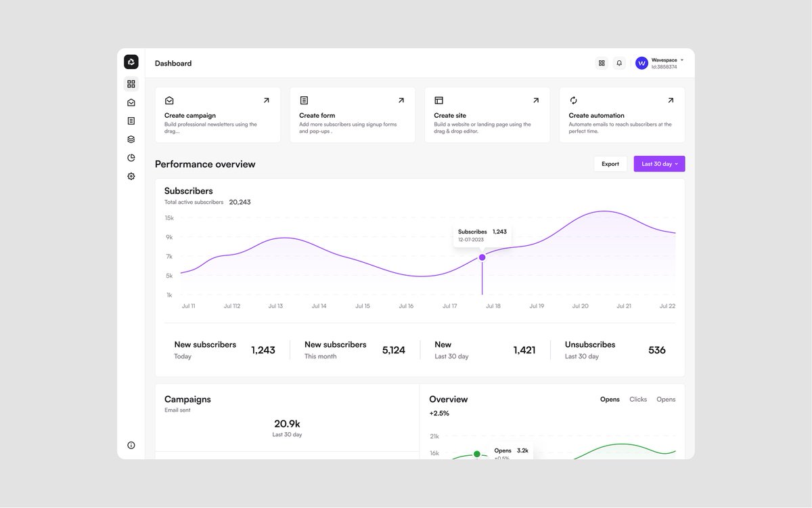The width and height of the screenshot is (812, 508).
Task: Click New Last 30 day value 1,421
Action: (524, 350)
